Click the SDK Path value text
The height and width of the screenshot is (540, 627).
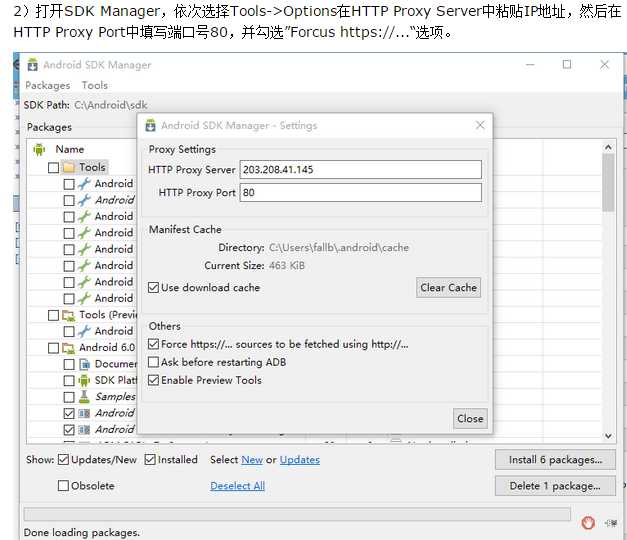tap(111, 105)
